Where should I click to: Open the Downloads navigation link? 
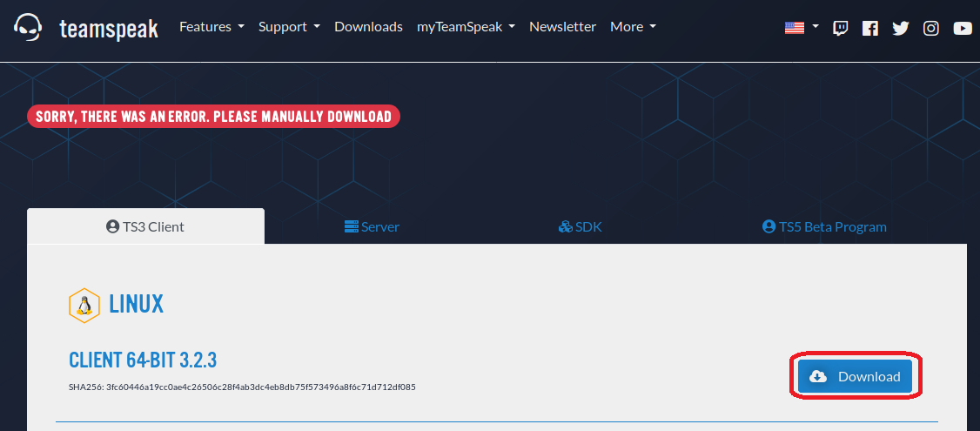(x=368, y=27)
